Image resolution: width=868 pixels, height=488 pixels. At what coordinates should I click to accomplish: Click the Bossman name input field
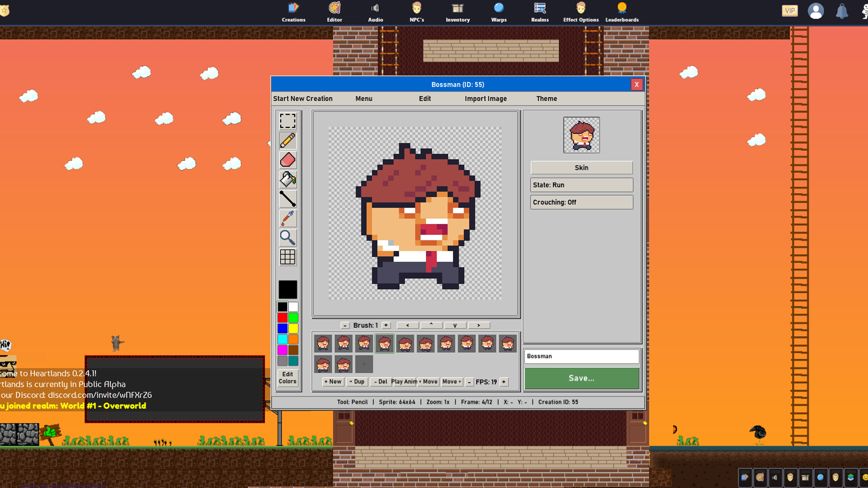(581, 356)
